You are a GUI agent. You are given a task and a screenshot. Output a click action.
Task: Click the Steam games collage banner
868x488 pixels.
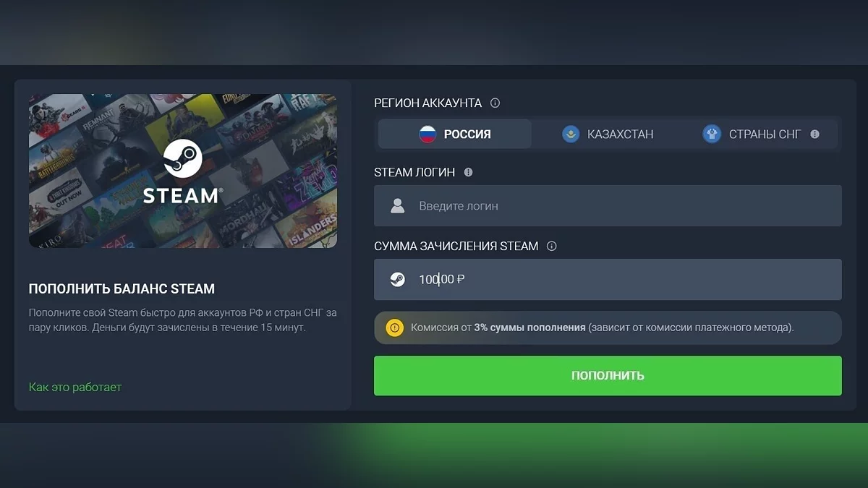pos(183,171)
